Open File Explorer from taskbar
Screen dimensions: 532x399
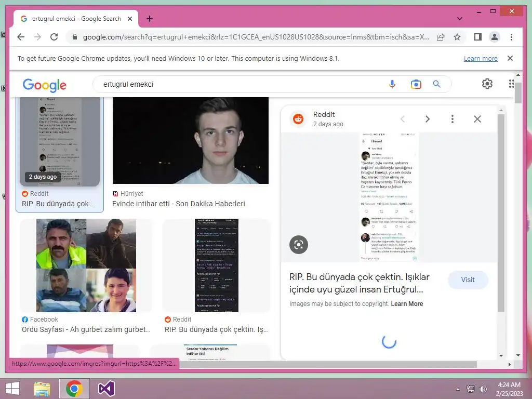pyautogui.click(x=42, y=389)
